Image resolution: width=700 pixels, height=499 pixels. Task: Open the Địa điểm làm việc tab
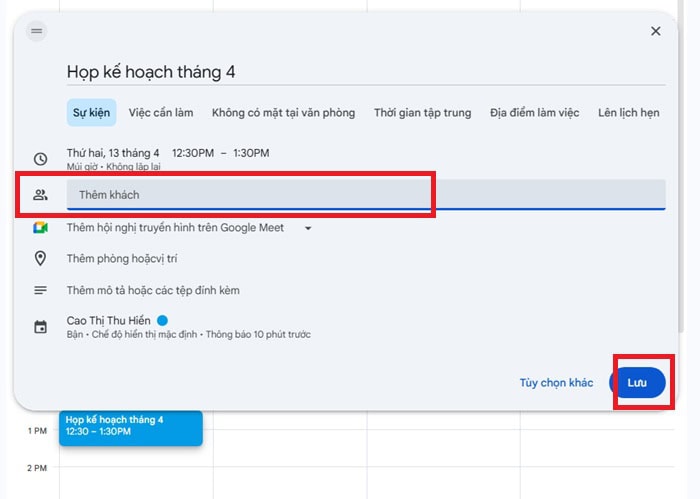point(534,113)
